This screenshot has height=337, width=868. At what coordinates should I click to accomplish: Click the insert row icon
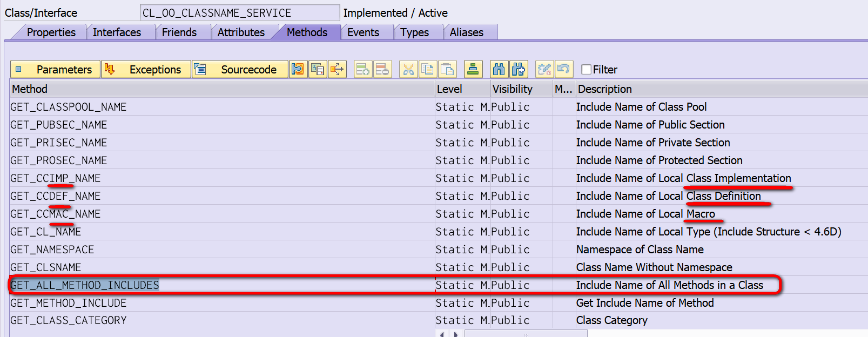click(x=363, y=69)
